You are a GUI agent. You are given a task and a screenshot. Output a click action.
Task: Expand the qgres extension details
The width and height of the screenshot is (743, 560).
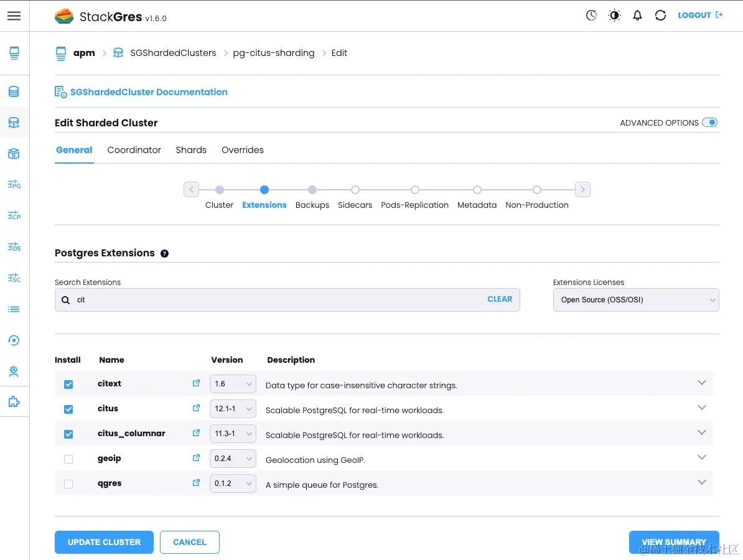click(x=701, y=482)
